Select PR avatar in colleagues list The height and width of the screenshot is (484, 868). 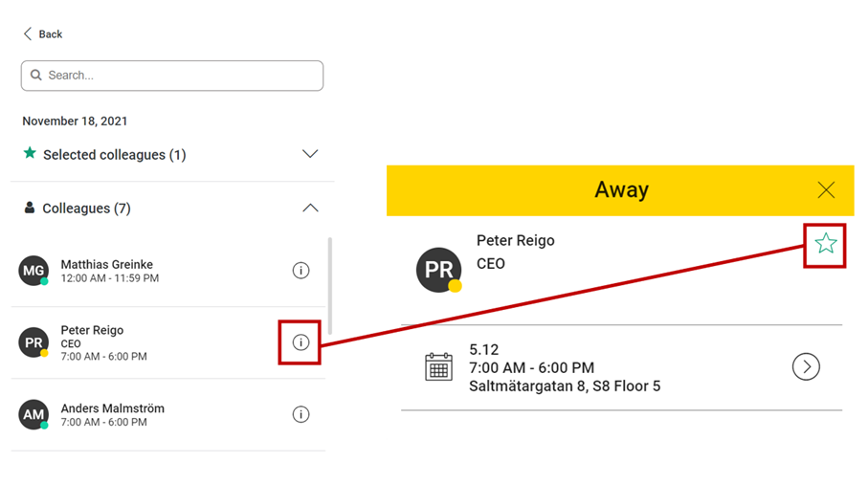click(x=33, y=342)
